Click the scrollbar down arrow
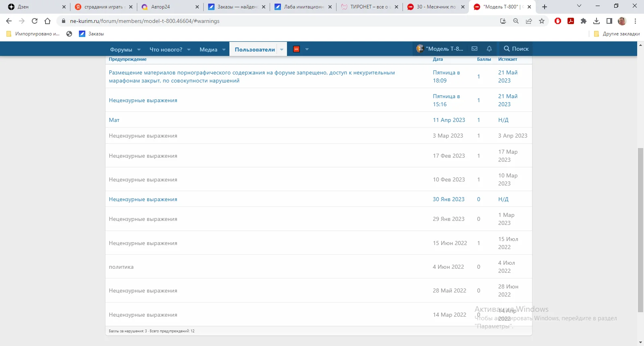644x346 pixels. 640,342
